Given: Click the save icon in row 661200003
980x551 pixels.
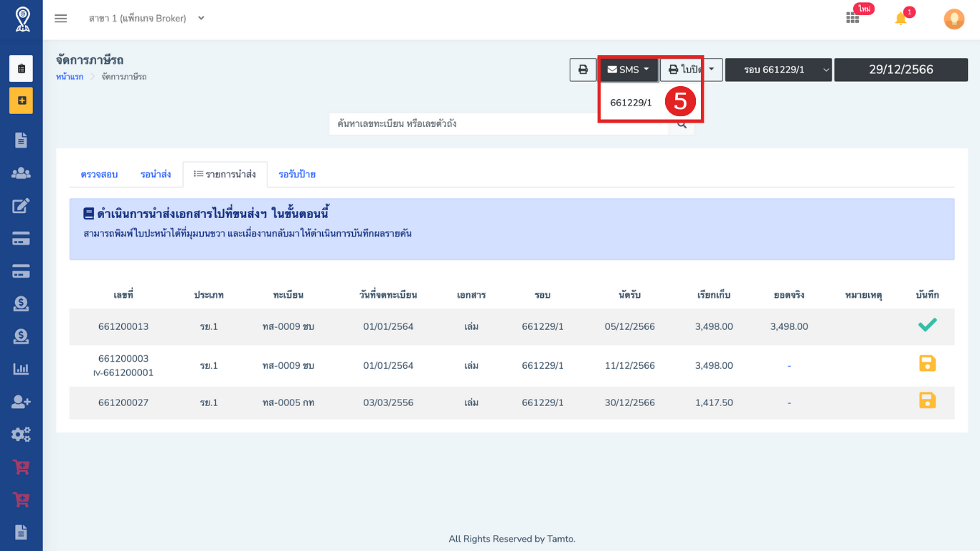Looking at the screenshot, I should [928, 364].
